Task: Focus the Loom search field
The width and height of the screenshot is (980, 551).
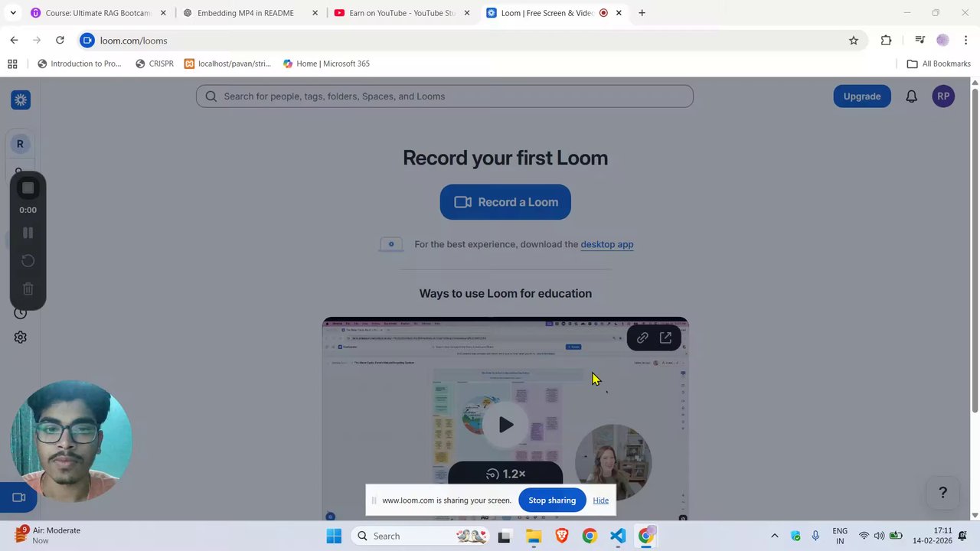Action: click(445, 96)
